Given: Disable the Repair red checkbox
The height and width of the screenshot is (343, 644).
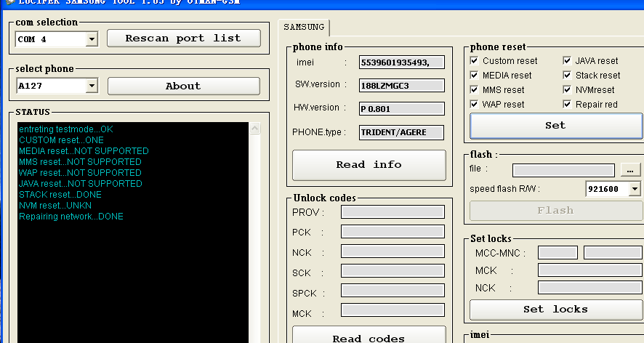Looking at the screenshot, I should pyautogui.click(x=568, y=105).
